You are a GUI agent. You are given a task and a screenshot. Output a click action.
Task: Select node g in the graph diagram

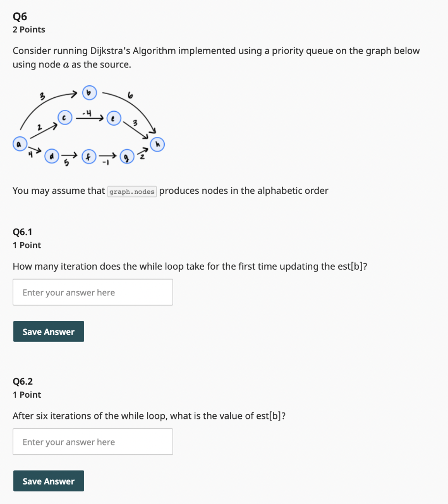127,157
